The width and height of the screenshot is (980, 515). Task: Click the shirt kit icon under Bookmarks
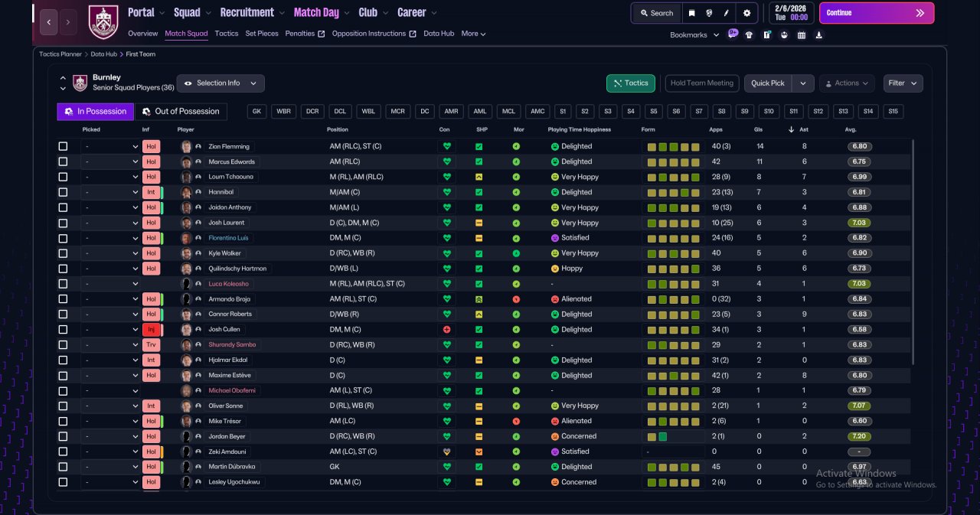tap(749, 34)
